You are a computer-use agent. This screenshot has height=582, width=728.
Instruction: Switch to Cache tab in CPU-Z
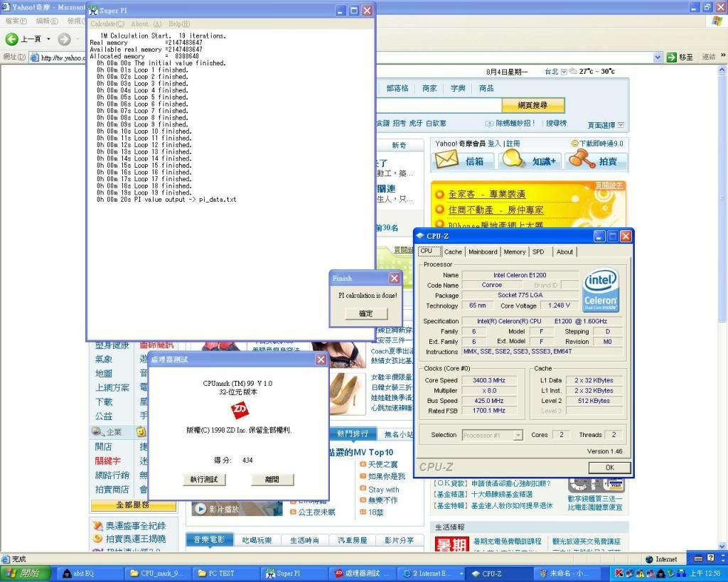click(x=453, y=252)
